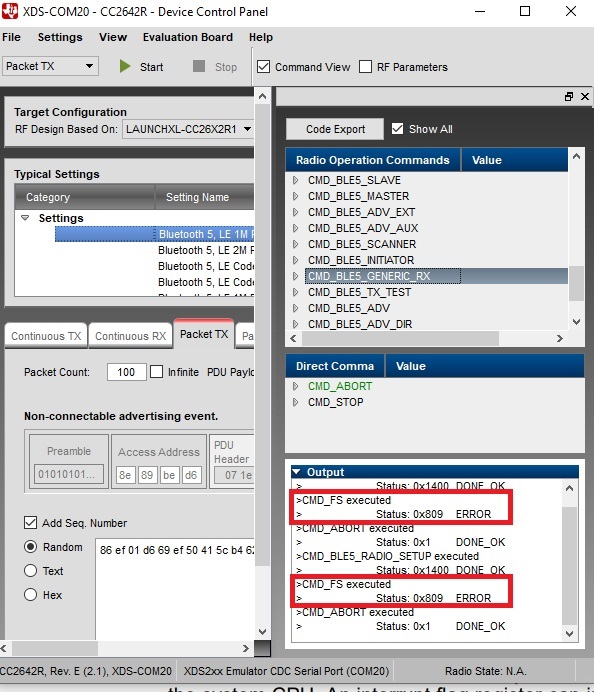Image resolution: width=594 pixels, height=692 pixels.
Task: Expand CMD_BLE5_SCANNER command
Action: click(x=295, y=244)
